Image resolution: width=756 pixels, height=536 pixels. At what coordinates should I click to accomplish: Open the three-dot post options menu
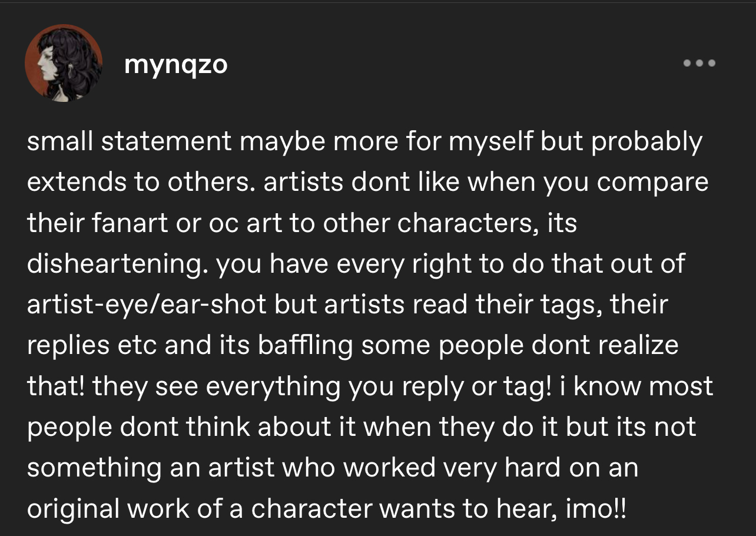pyautogui.click(x=699, y=62)
